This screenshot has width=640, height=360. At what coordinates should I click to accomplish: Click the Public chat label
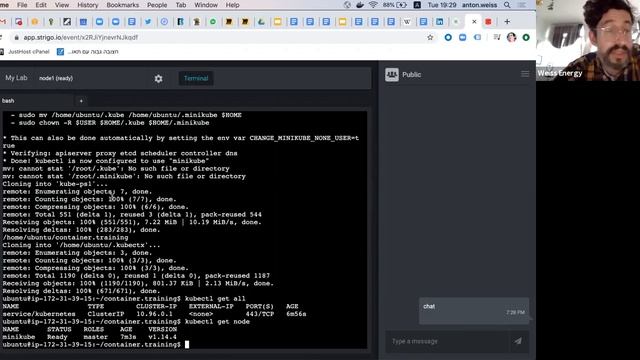click(x=411, y=75)
